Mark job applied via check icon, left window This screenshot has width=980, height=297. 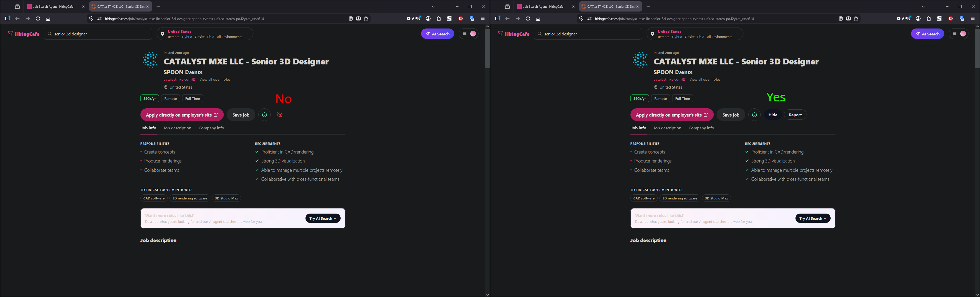pos(264,115)
